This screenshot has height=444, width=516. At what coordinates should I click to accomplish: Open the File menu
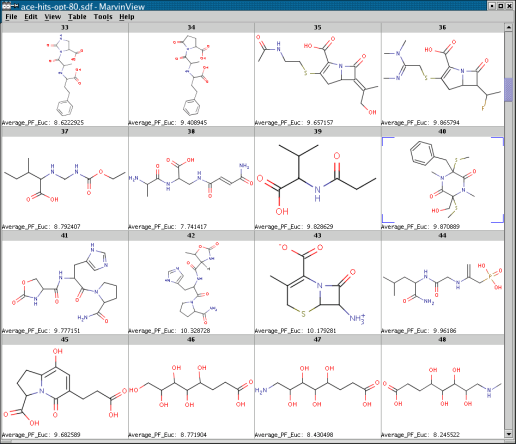(11, 17)
